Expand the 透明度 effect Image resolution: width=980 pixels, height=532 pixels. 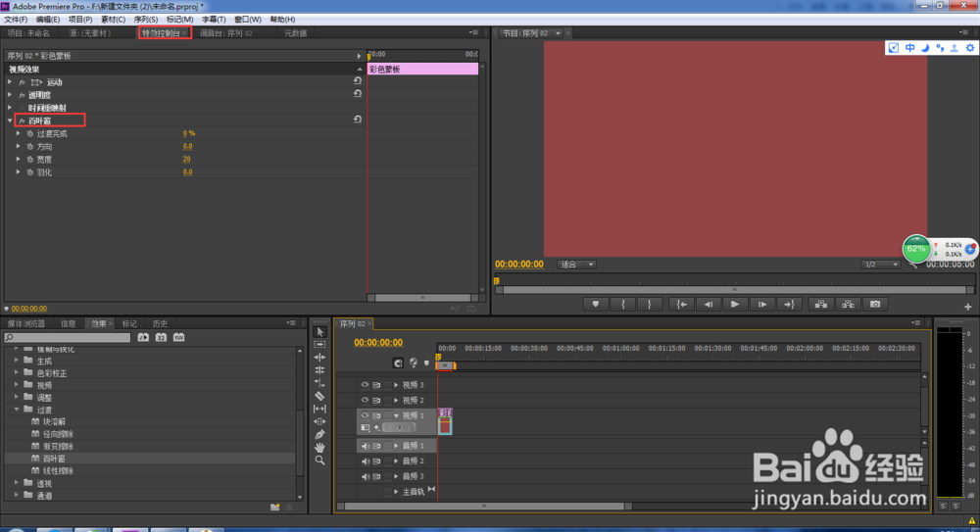coord(10,95)
